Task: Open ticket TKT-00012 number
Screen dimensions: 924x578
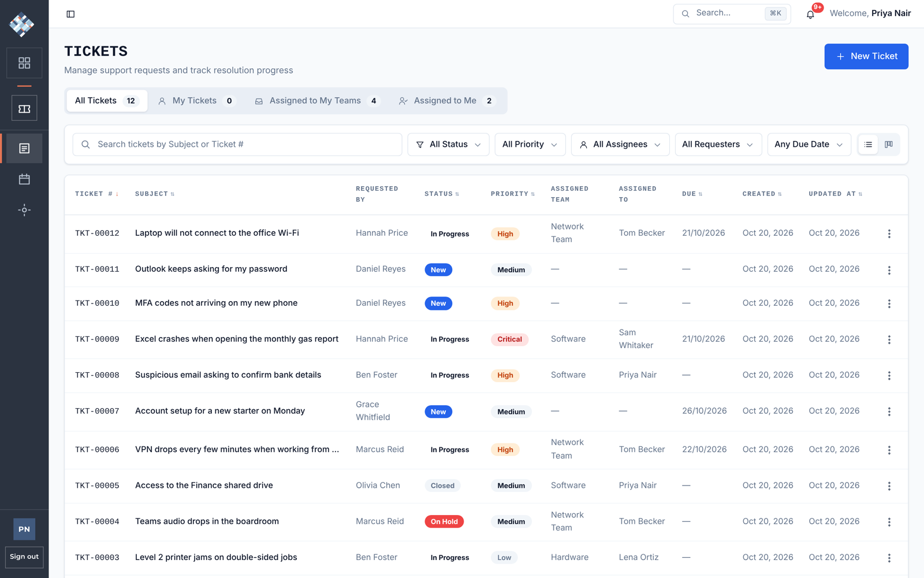Action: coord(97,234)
